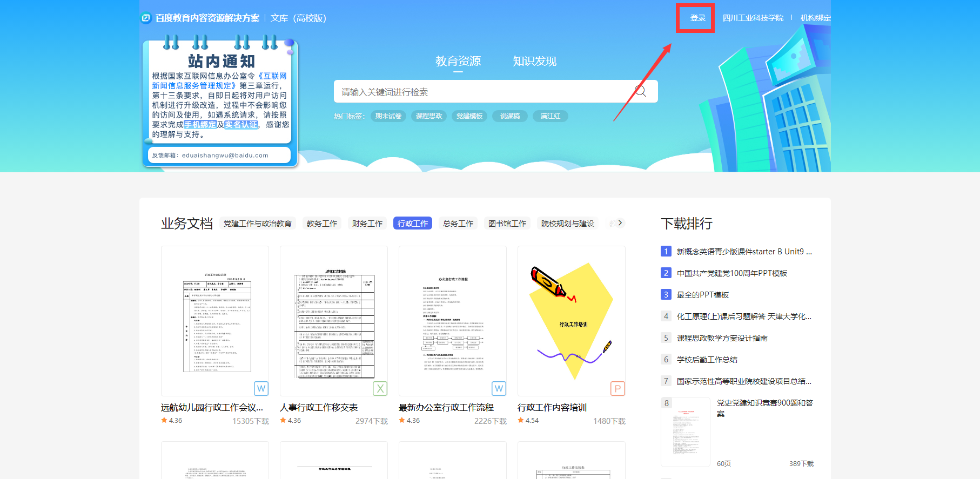Click the Baidu education logo icon

(x=145, y=18)
